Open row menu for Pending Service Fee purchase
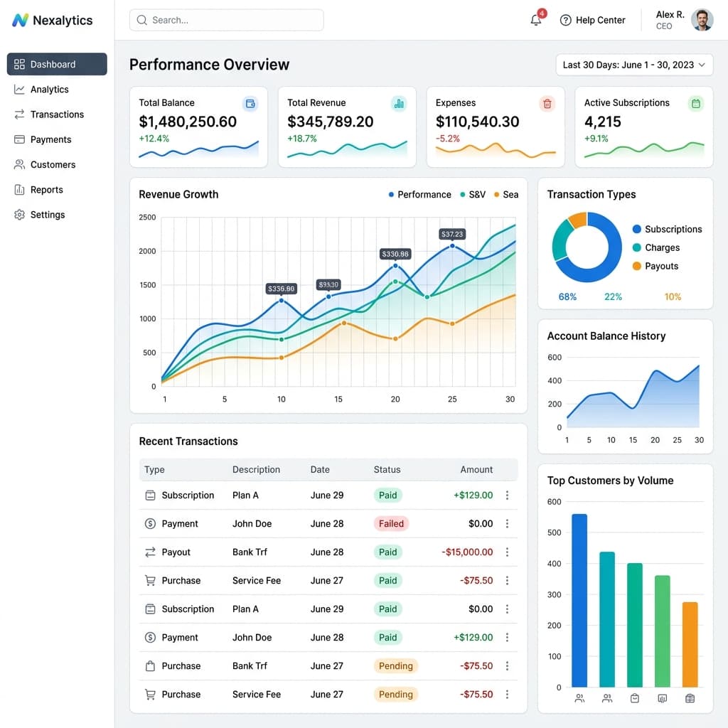 coord(507,694)
